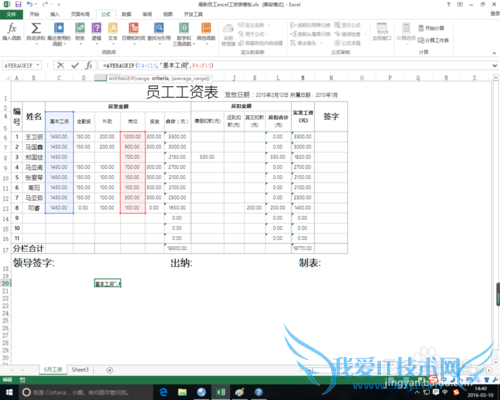This screenshot has width=500, height=400.
Task: Switch to the Data (数据) tab
Action: (126, 14)
